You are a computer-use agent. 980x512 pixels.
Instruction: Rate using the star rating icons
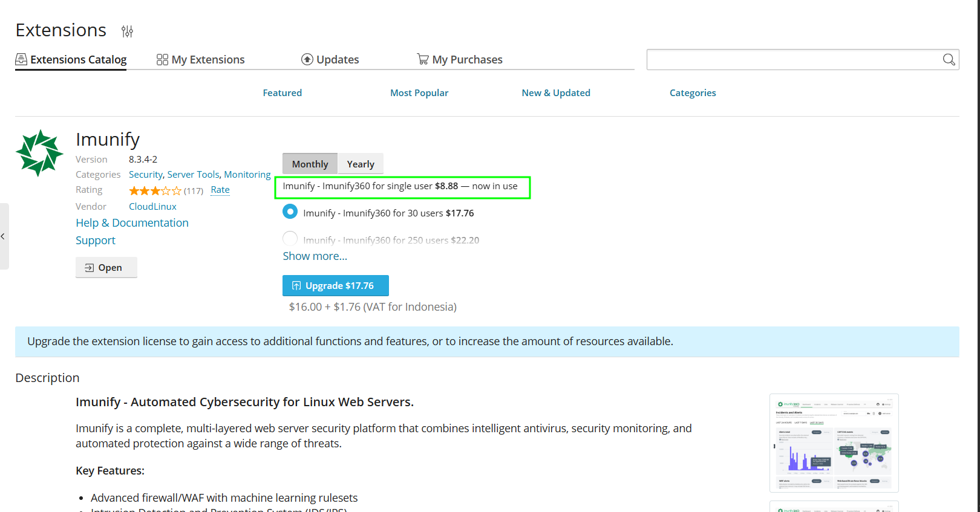pos(155,190)
